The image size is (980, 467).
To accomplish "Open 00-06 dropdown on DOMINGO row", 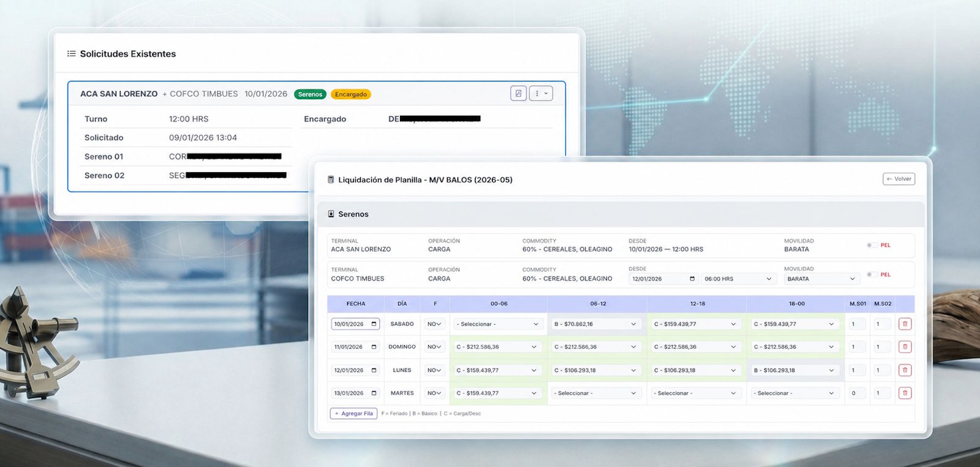I will coord(498,347).
